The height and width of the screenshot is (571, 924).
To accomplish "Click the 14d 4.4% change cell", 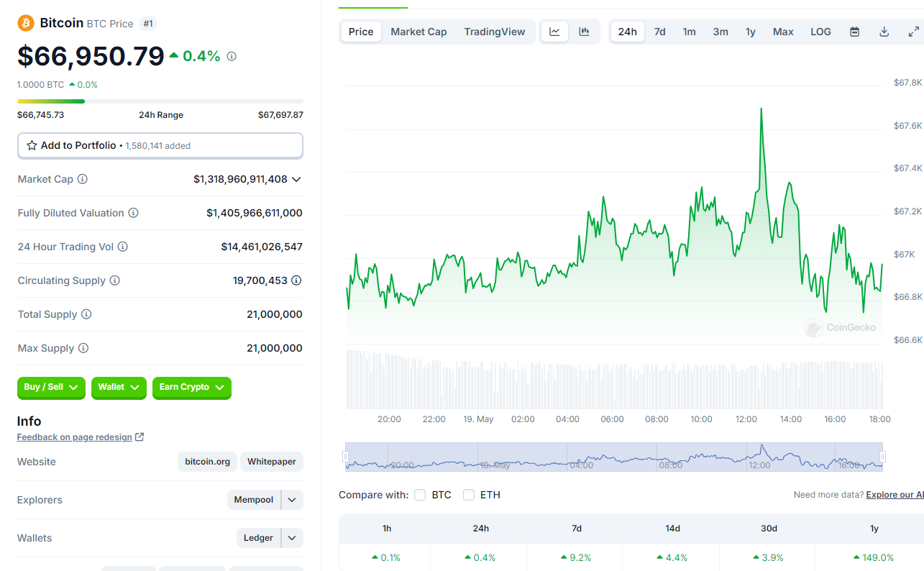I will [672, 557].
